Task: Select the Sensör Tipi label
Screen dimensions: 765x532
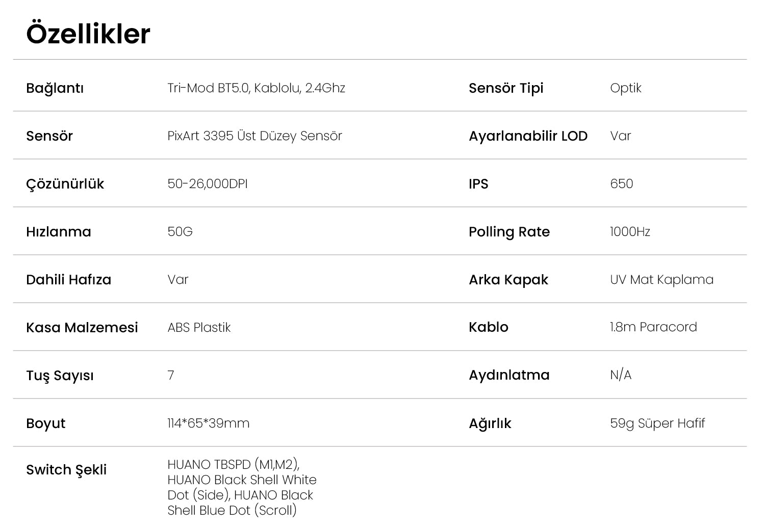Action: pyautogui.click(x=506, y=88)
